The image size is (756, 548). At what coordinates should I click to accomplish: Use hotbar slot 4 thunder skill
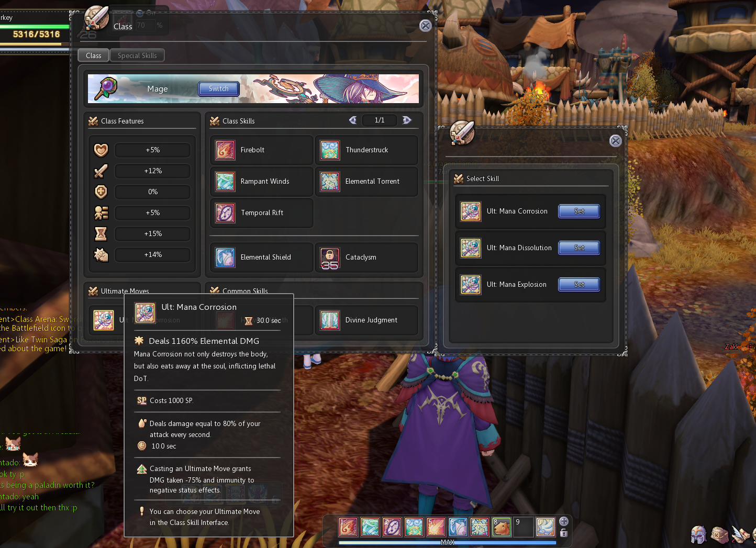pyautogui.click(x=414, y=527)
